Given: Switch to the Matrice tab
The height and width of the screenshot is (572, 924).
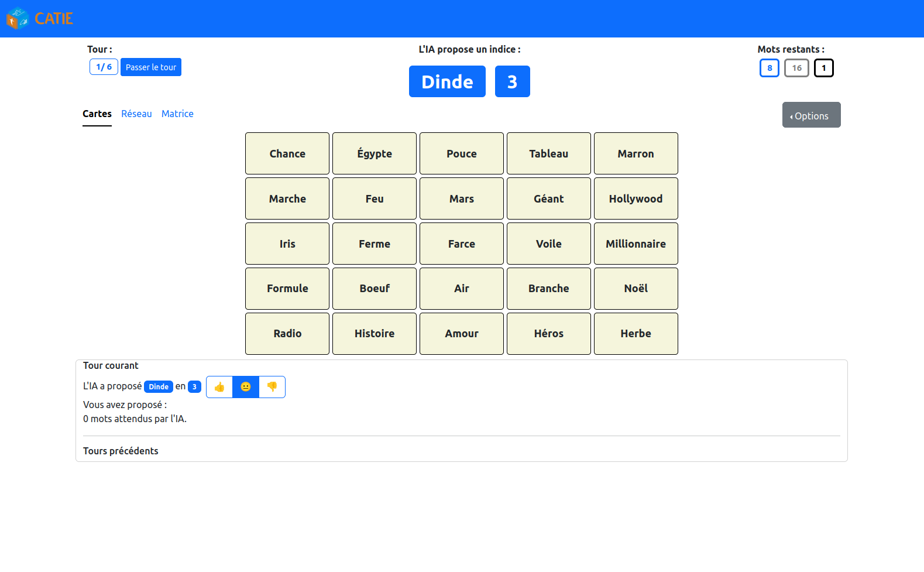Looking at the screenshot, I should (x=177, y=114).
